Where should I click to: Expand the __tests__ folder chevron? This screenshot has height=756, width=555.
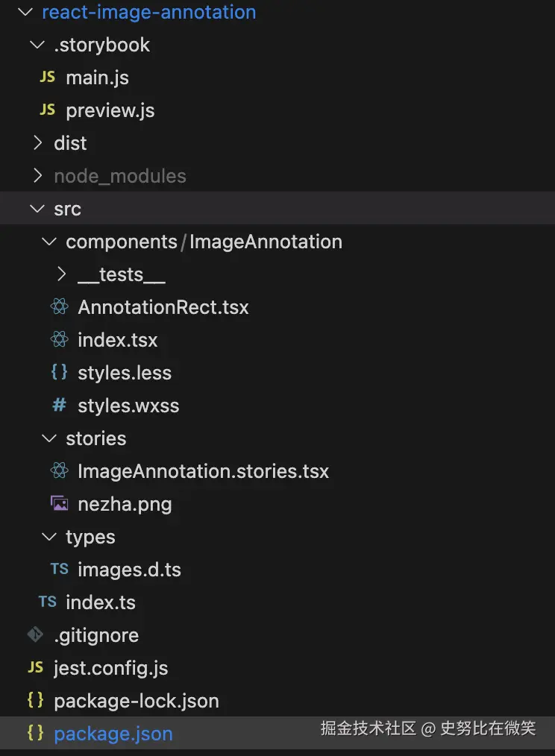coord(62,274)
